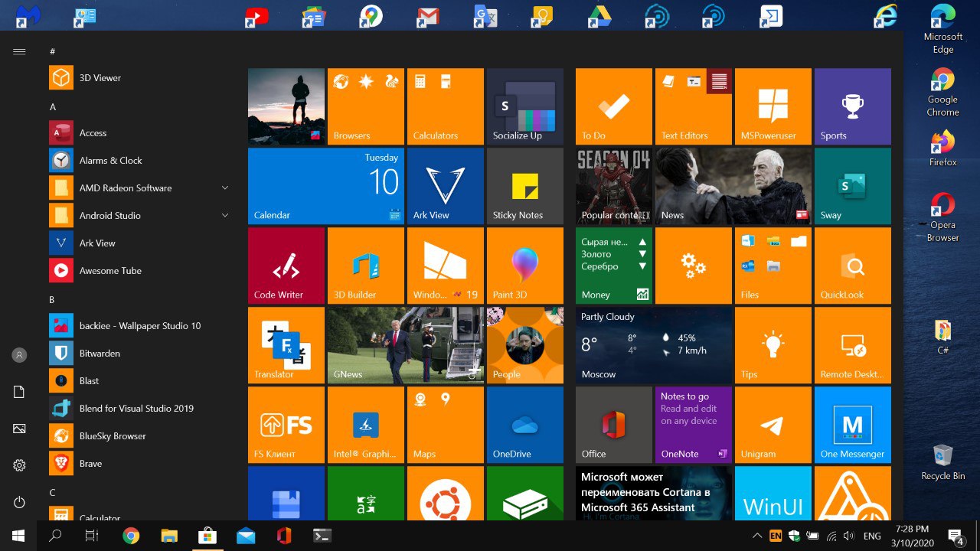Launch Access from the app list
The image size is (980, 551).
pos(138,133)
